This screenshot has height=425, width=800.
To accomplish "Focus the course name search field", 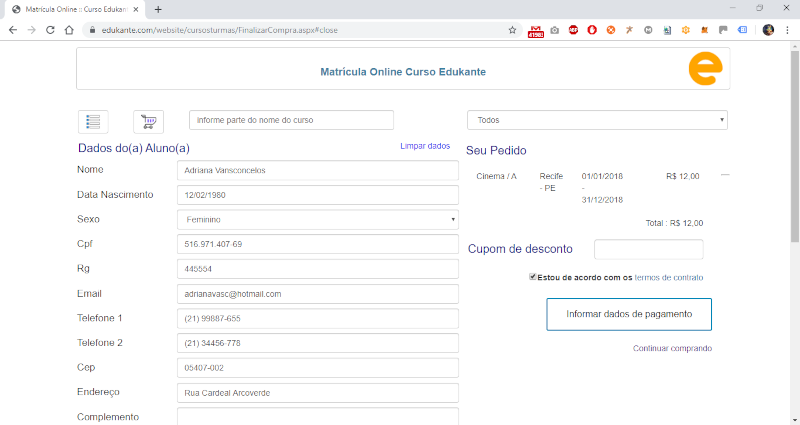I will click(291, 120).
